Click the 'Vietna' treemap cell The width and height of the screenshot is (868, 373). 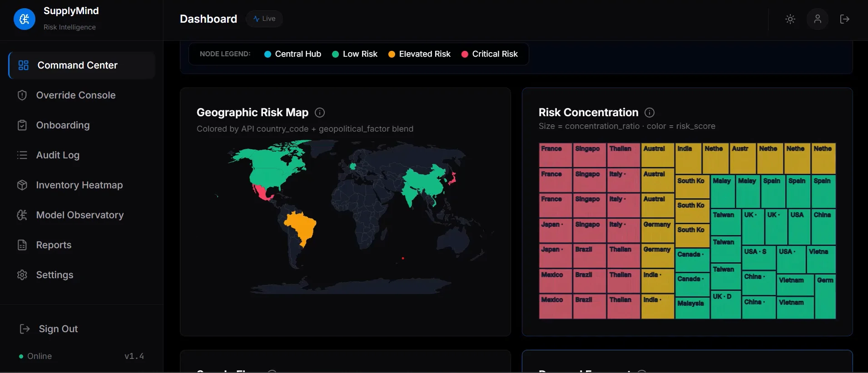[821, 259]
